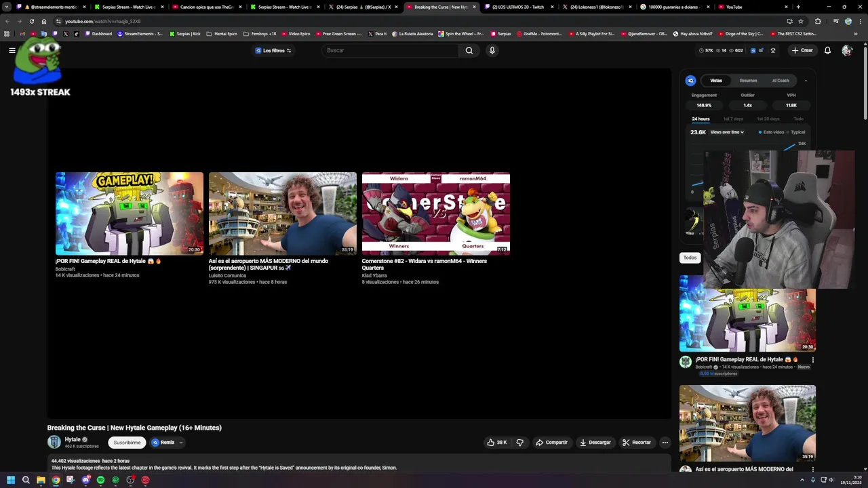Viewport: 868px width, 488px height.
Task: Open Hay ahora fútbol? bookmark
Action: tap(692, 33)
